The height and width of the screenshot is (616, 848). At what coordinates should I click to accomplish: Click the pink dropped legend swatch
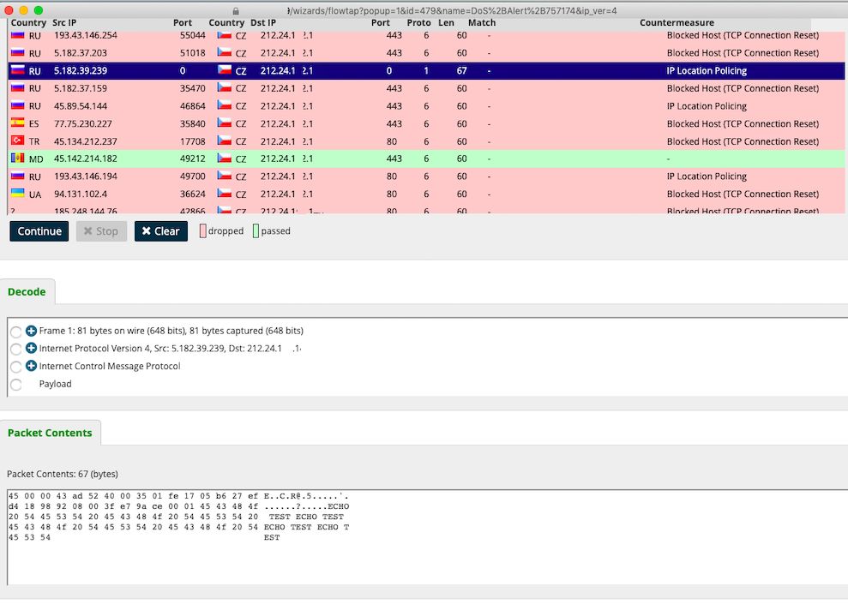[203, 231]
